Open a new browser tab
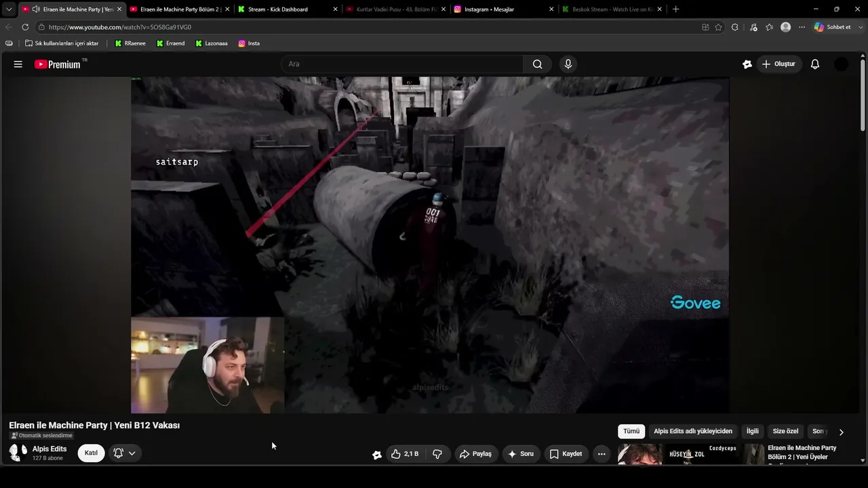Viewport: 868px width, 488px height. pyautogui.click(x=675, y=9)
